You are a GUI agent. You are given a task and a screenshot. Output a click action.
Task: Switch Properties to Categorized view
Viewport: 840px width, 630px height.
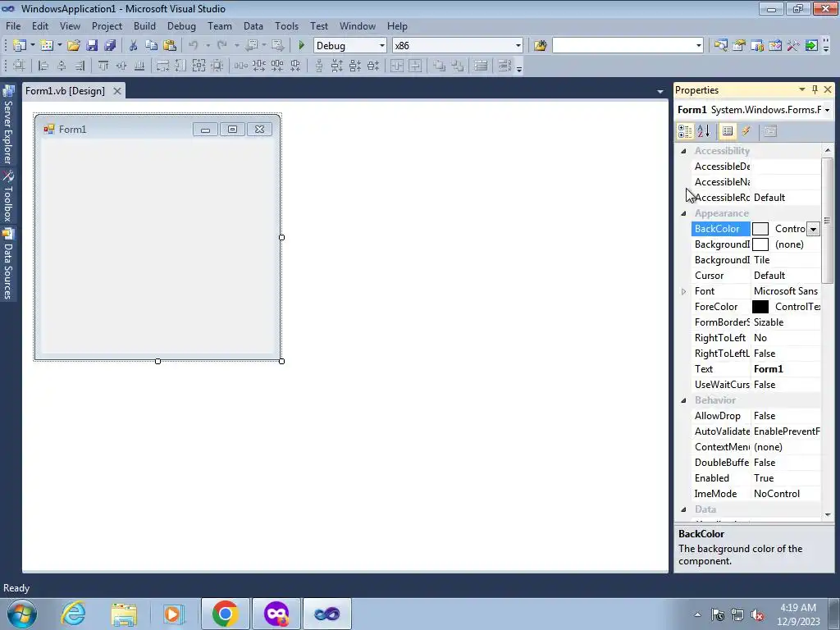pos(685,130)
